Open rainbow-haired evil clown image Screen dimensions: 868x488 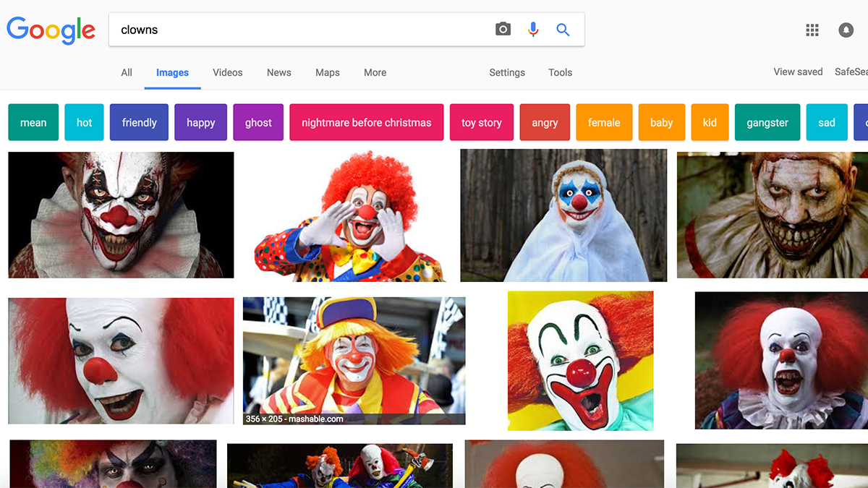(113, 463)
